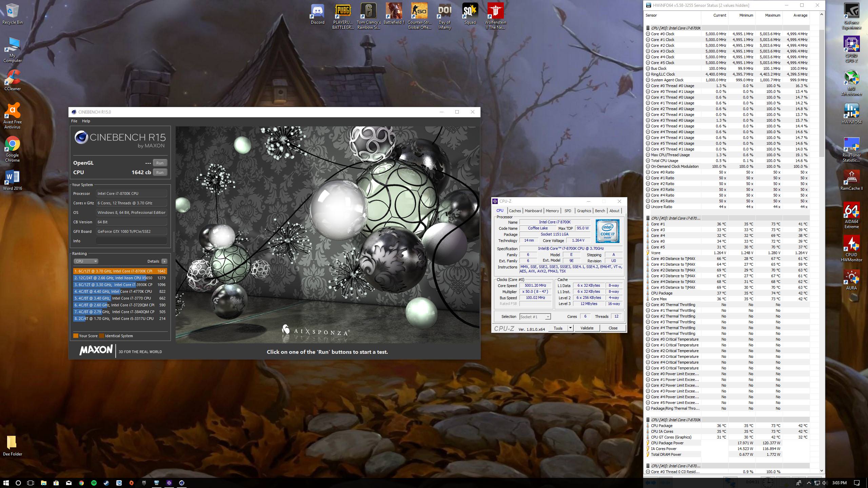Run the CPU benchmark in Cinebench
The width and height of the screenshot is (868, 488).
(x=160, y=172)
